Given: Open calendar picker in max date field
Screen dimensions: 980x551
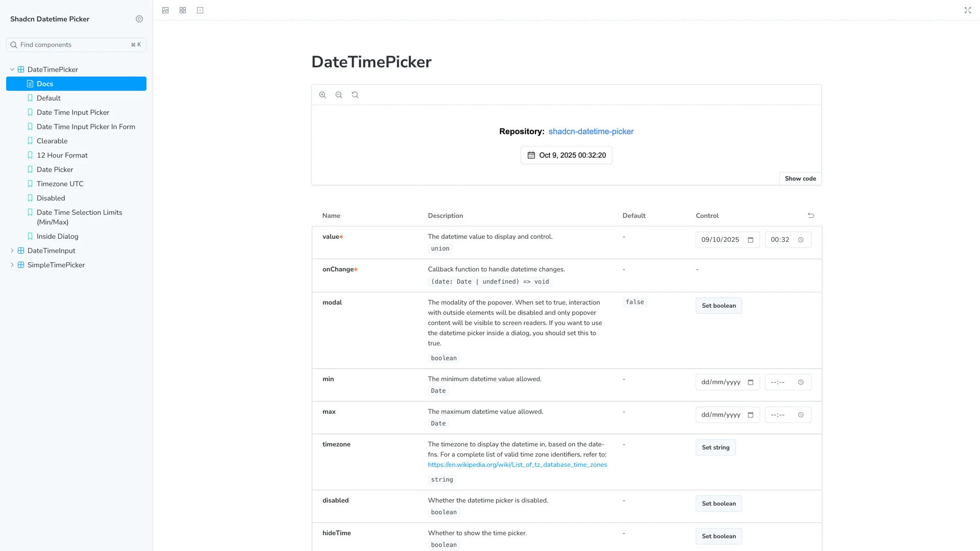Looking at the screenshot, I should (x=750, y=415).
